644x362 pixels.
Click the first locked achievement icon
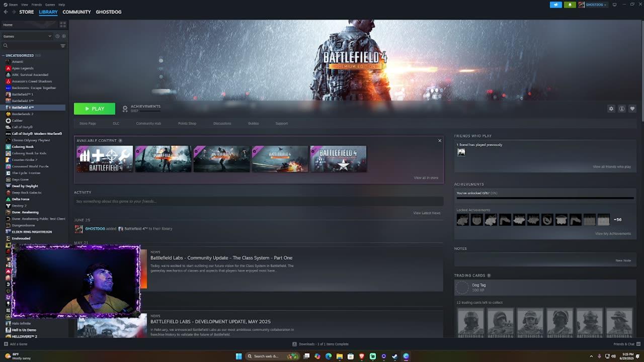pos(462,219)
